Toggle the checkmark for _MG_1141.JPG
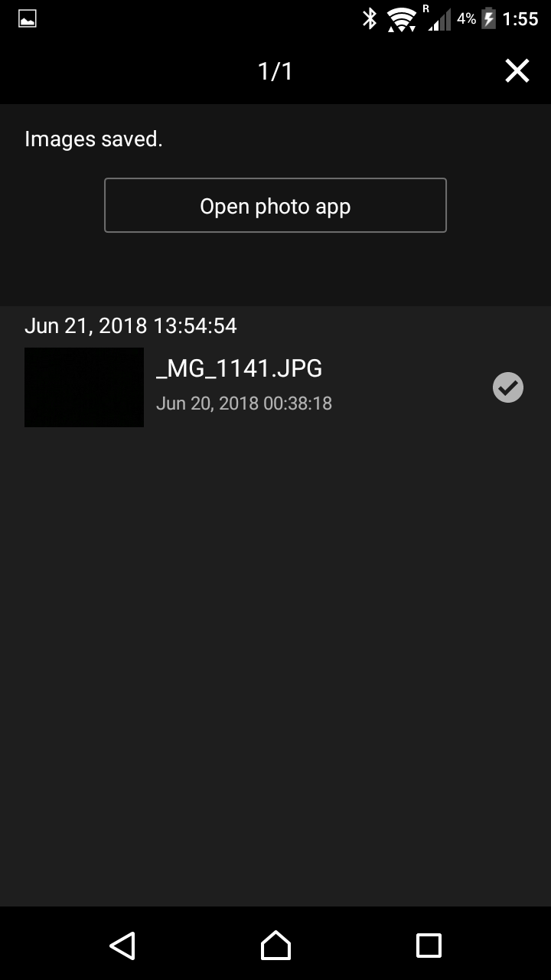 [x=508, y=387]
